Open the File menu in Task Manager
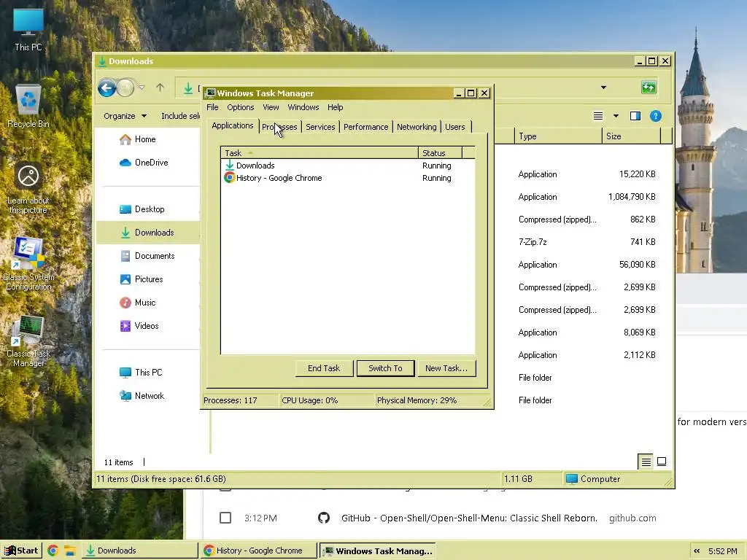Screen dimensions: 747x560 coord(212,107)
